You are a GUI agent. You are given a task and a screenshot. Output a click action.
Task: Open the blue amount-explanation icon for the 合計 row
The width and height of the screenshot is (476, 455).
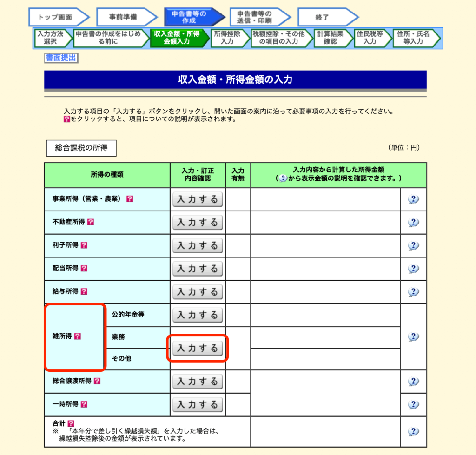tap(413, 431)
